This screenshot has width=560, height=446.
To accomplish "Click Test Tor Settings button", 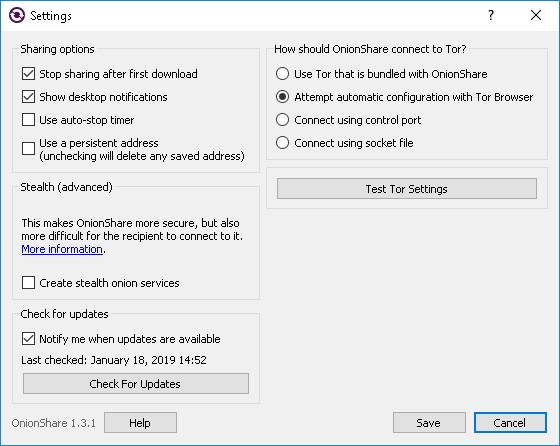I will coord(406,189).
